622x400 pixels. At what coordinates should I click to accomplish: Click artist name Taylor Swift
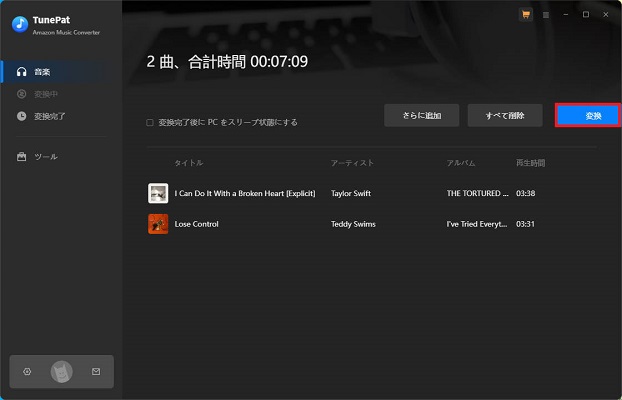(x=351, y=193)
